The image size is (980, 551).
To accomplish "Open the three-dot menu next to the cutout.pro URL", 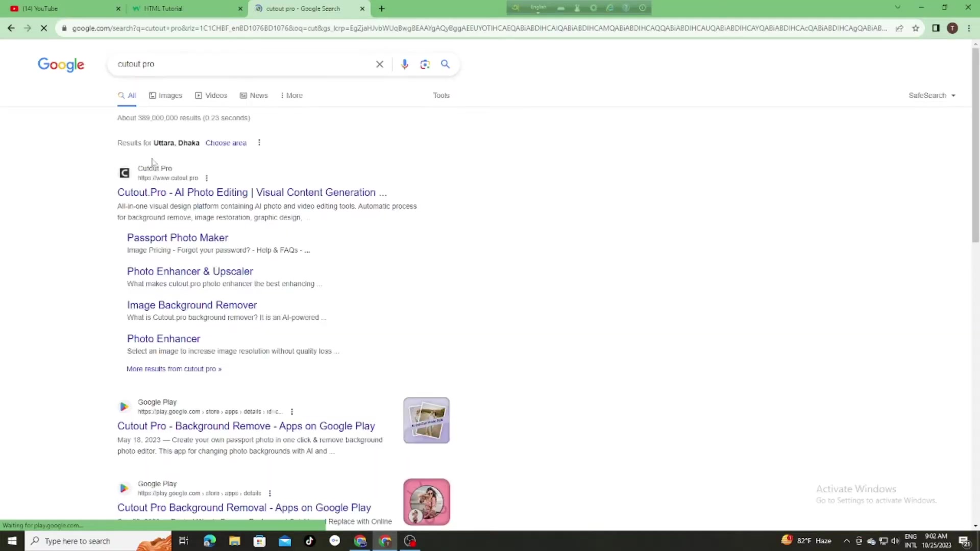I will pos(207,178).
